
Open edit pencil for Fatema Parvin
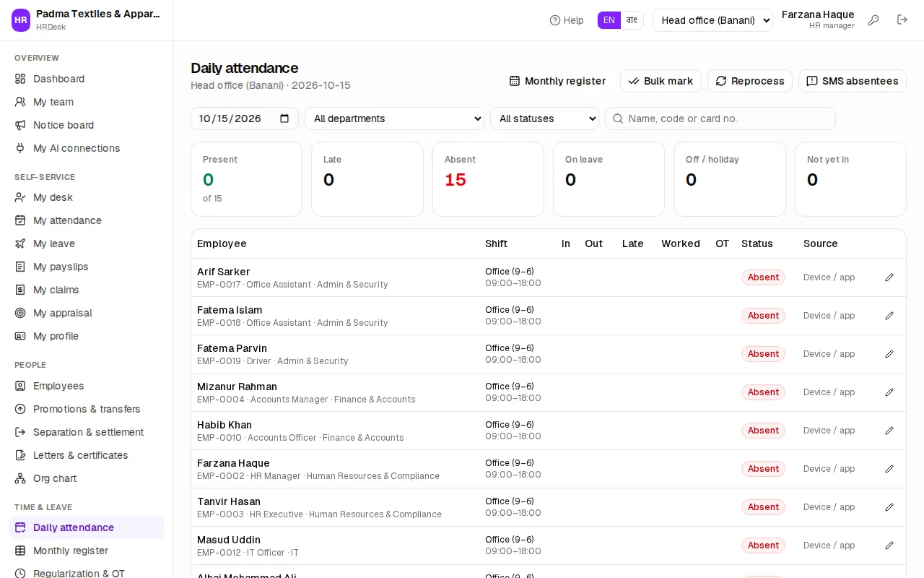pyautogui.click(x=889, y=354)
